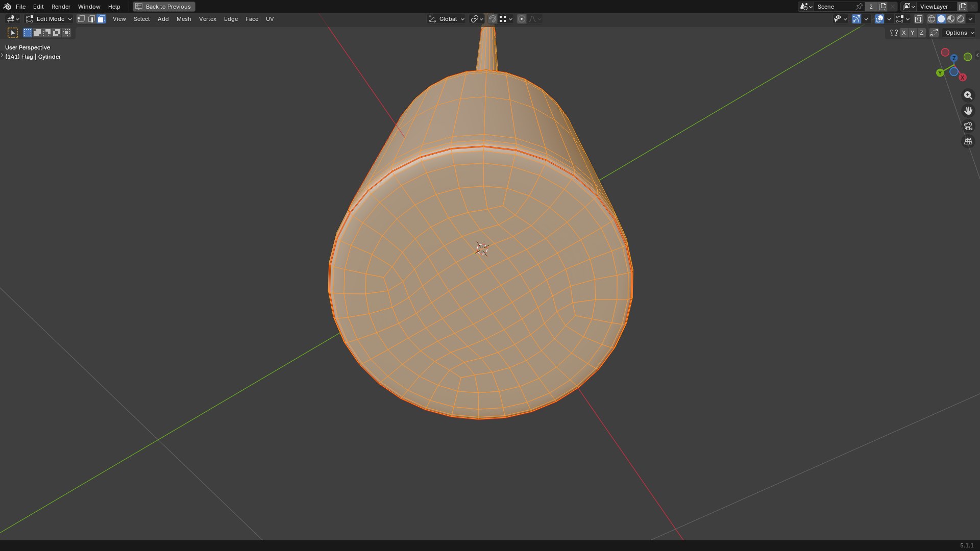This screenshot has width=980, height=551.
Task: Select solid viewport shading
Action: [x=941, y=19]
